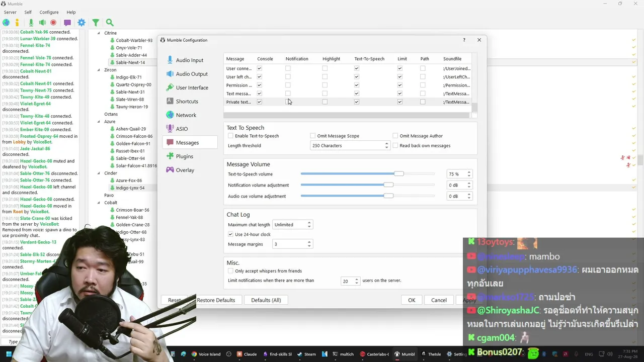Start recording with the red record icon
The width and height of the screenshot is (644, 362).
click(53, 23)
